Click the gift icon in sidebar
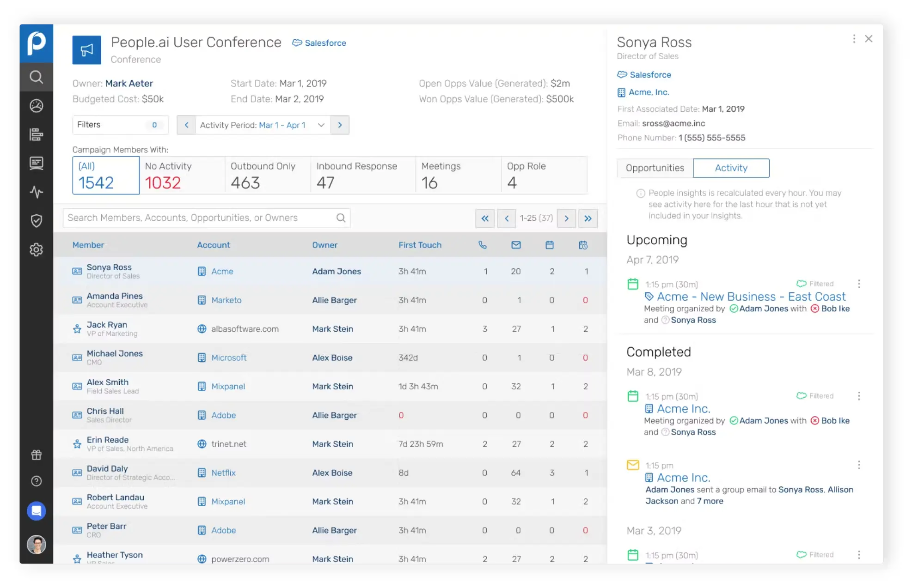The image size is (912, 588). (x=36, y=455)
